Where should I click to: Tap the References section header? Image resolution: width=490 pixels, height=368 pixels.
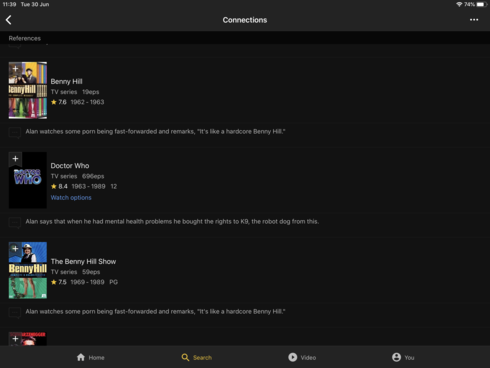(x=25, y=38)
